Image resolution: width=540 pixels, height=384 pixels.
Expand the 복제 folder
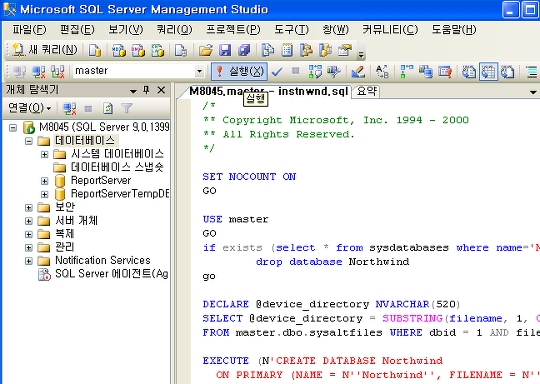coord(29,235)
